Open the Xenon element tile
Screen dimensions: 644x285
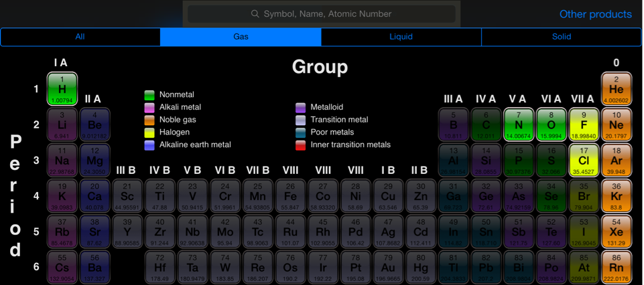(x=616, y=231)
